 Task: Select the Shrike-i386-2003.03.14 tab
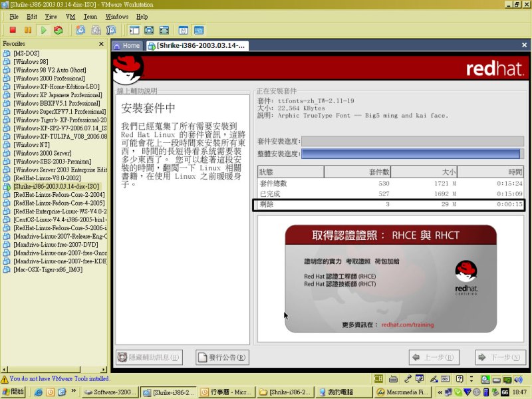(197, 46)
